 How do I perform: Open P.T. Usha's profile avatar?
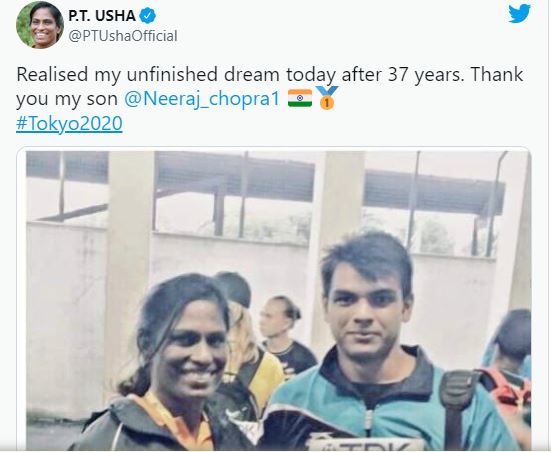click(40, 25)
